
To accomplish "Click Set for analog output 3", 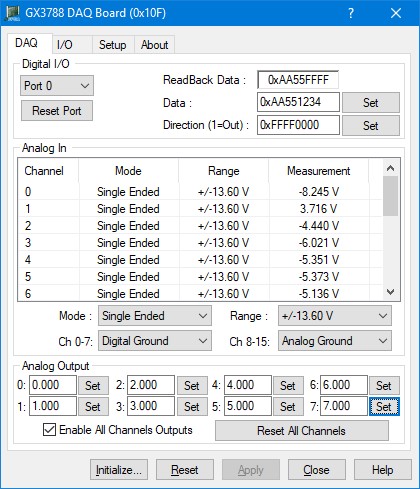I will (192, 407).
